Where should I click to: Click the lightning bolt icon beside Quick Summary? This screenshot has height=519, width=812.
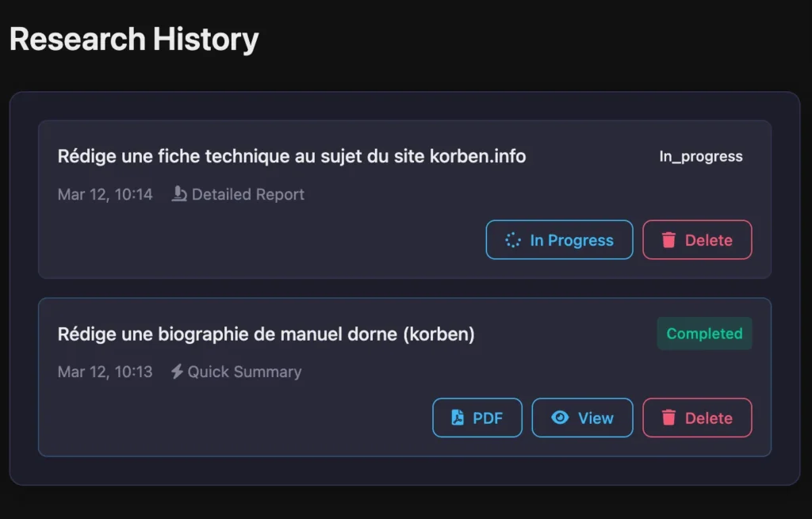tap(177, 372)
